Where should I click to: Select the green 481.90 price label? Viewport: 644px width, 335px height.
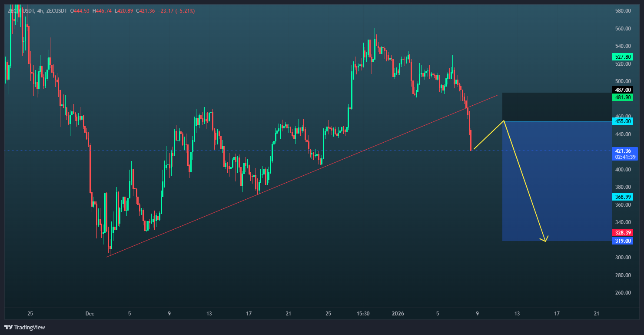pyautogui.click(x=622, y=97)
